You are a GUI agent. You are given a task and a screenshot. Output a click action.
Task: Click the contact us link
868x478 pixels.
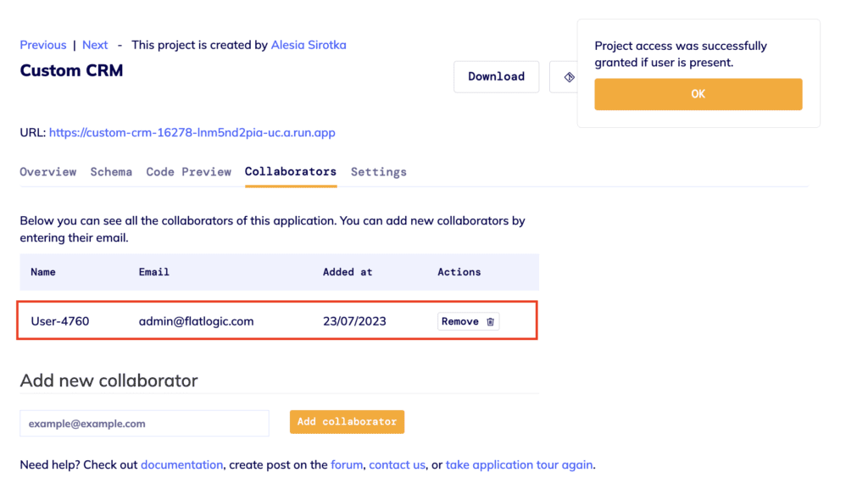pyautogui.click(x=397, y=464)
